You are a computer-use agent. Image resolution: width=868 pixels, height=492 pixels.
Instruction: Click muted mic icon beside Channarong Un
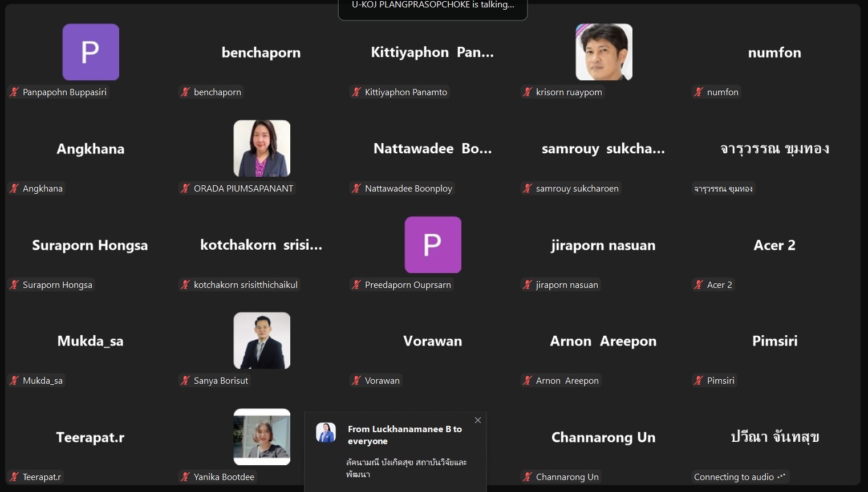coord(528,477)
